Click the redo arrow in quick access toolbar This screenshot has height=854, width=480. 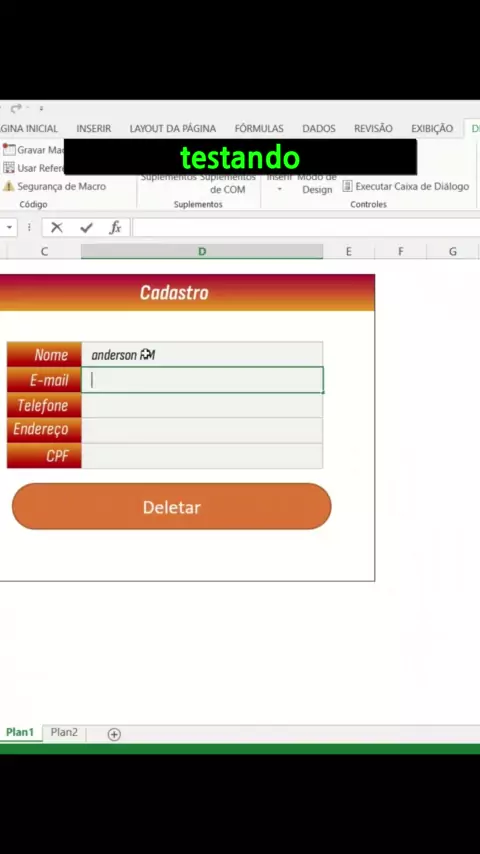pos(16,108)
